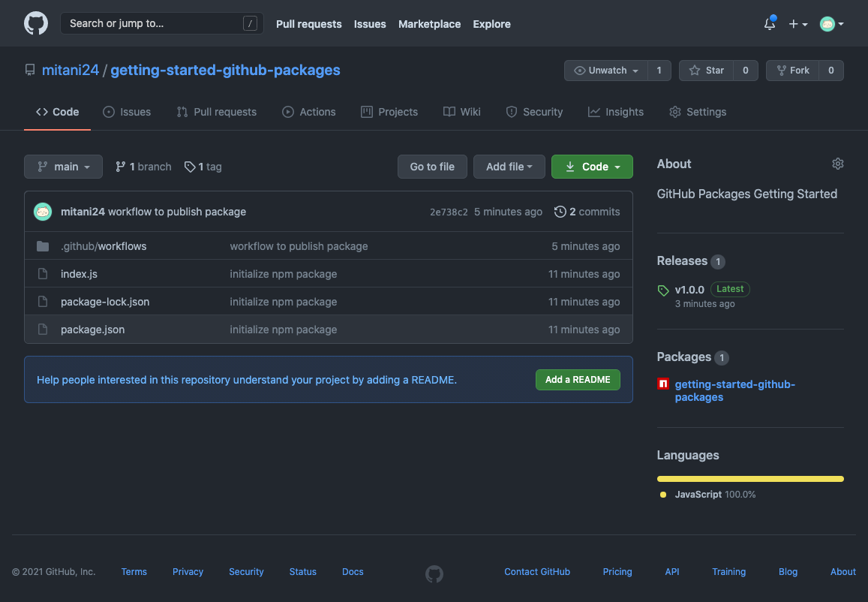Switch to the Wiki tab
Viewport: 868px width, 602px height.
pos(461,112)
